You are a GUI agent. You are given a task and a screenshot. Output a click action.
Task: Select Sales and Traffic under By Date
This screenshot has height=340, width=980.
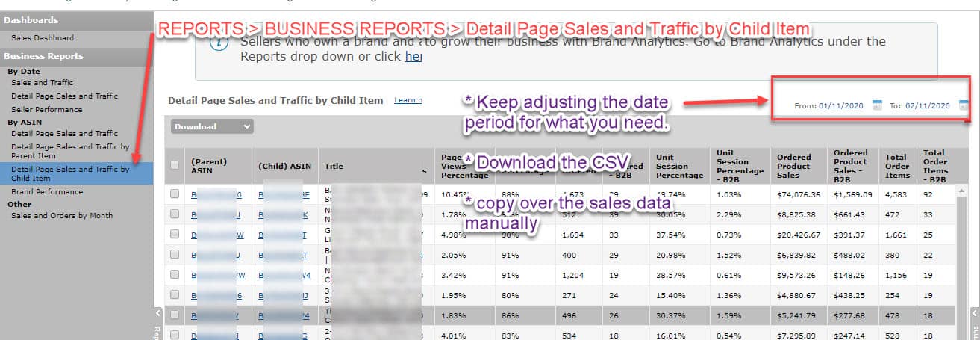[42, 82]
